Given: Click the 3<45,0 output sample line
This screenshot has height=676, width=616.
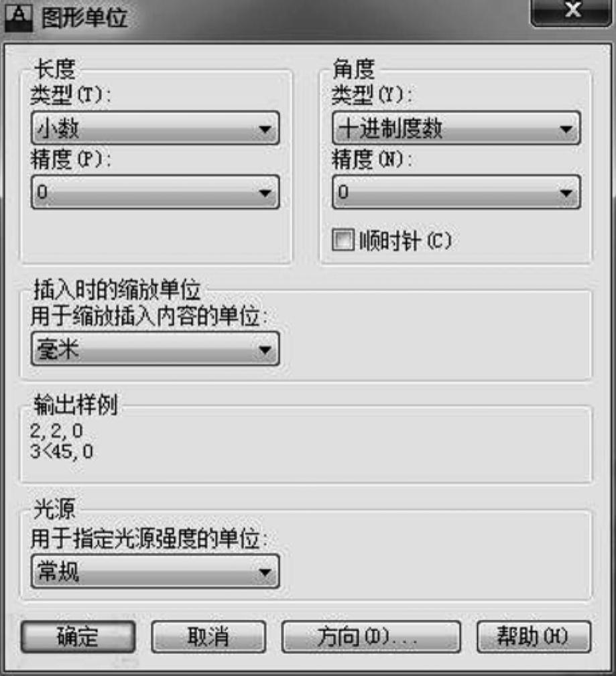Looking at the screenshot, I should pyautogui.click(x=62, y=450).
